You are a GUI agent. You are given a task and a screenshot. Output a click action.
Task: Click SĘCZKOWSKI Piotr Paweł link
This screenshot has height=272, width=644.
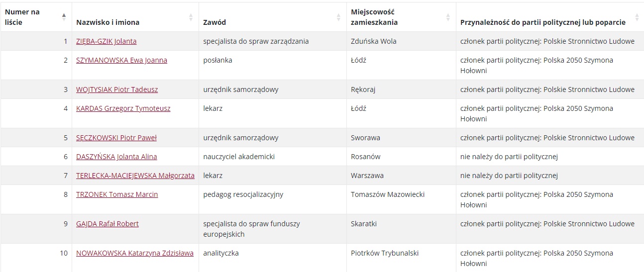116,138
